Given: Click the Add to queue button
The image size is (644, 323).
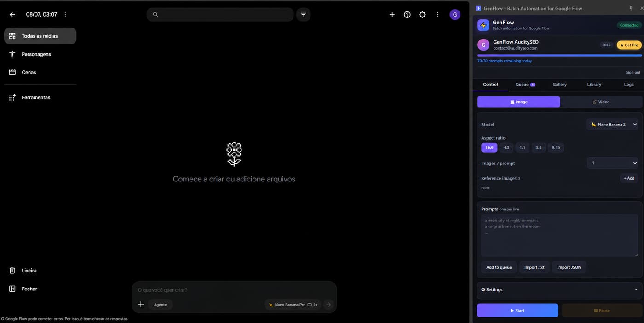Looking at the screenshot, I should pos(499,267).
